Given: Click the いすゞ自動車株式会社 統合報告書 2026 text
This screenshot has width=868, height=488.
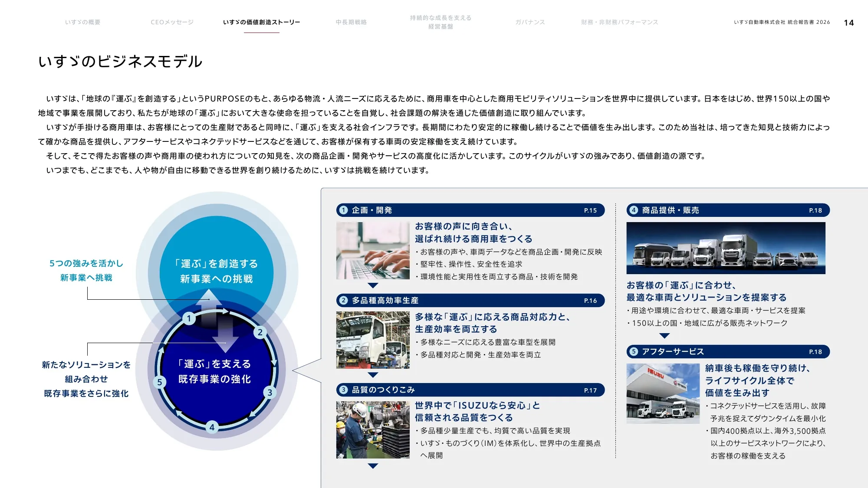Looking at the screenshot, I should click(x=782, y=22).
